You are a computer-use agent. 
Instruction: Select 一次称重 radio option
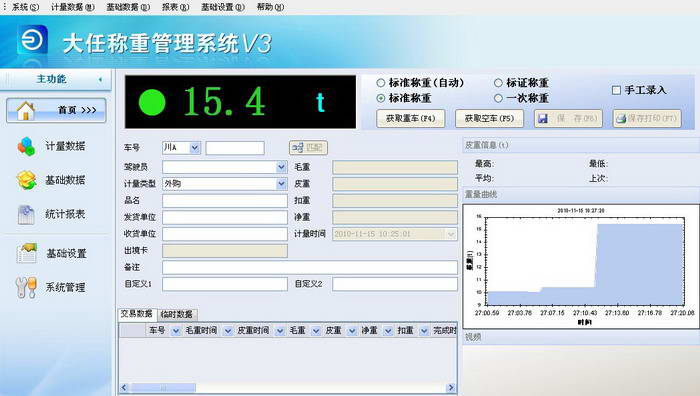pyautogui.click(x=498, y=98)
